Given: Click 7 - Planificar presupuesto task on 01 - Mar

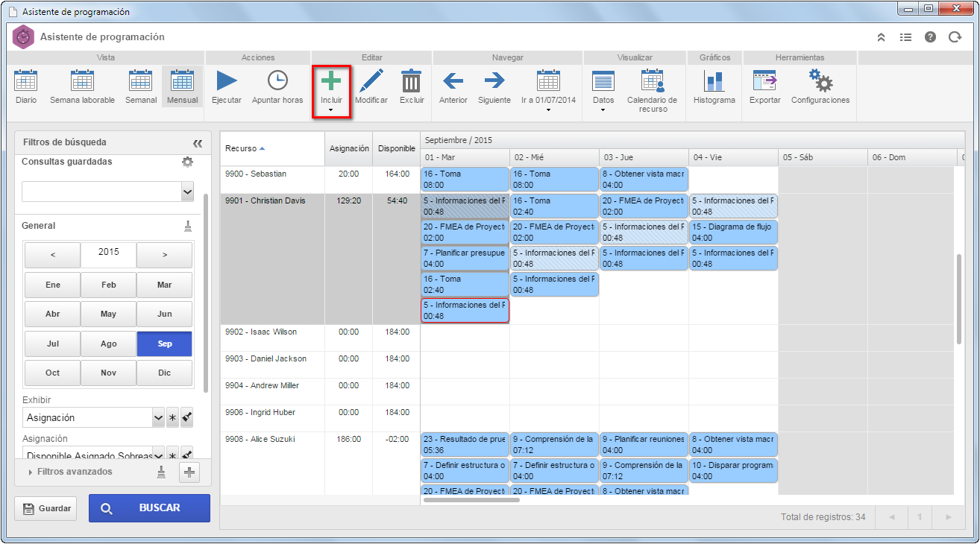Looking at the screenshot, I should pyautogui.click(x=465, y=259).
